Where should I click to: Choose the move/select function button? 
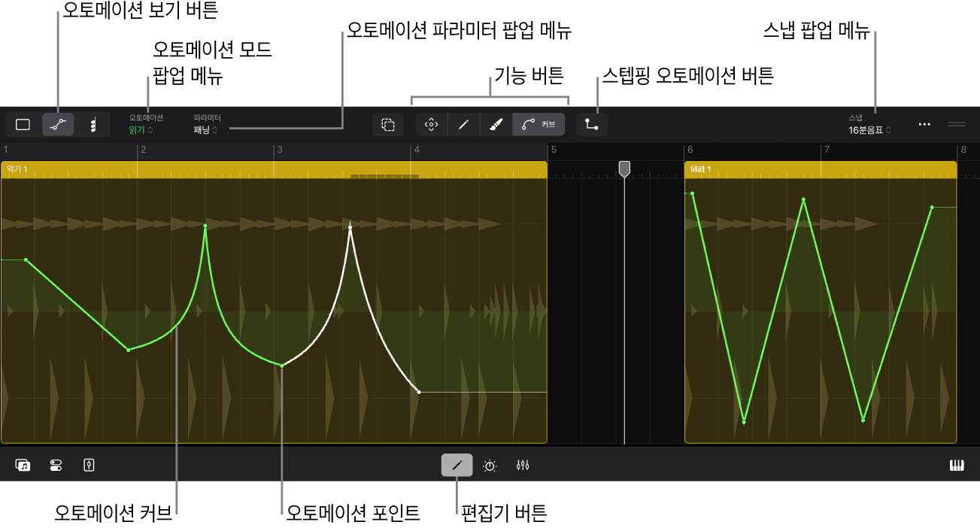click(x=432, y=125)
